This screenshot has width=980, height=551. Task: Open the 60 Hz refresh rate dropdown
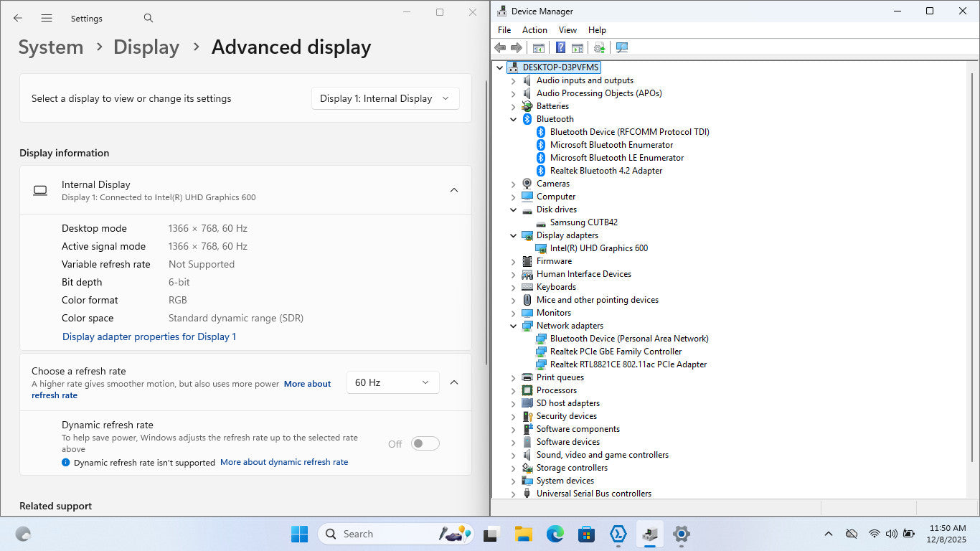(x=392, y=382)
